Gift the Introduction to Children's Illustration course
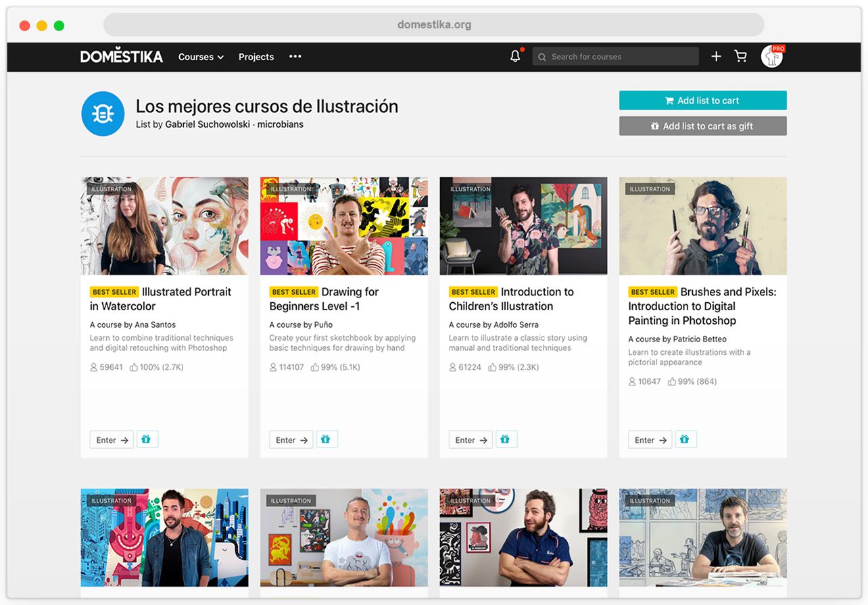 click(506, 439)
